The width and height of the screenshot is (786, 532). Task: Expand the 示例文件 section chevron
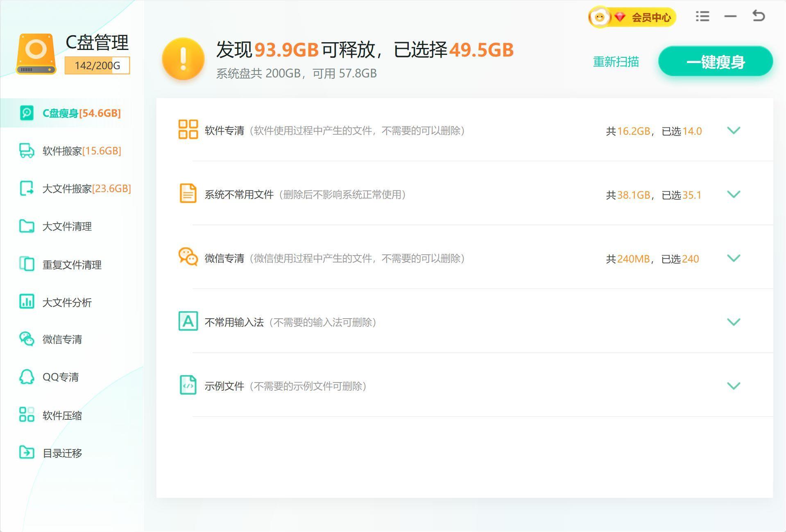(734, 386)
